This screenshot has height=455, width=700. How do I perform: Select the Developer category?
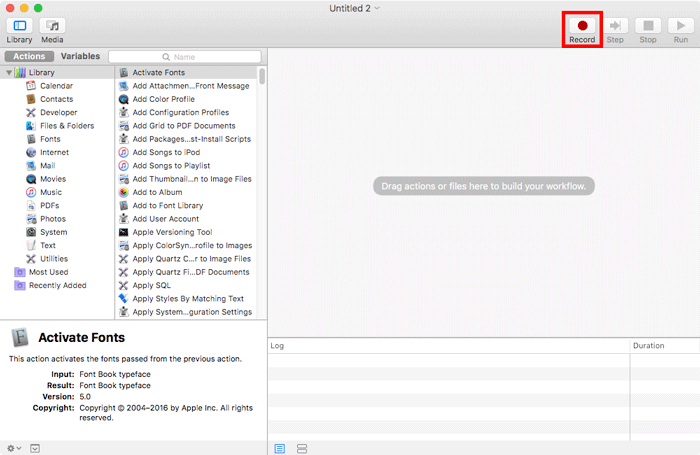(x=58, y=113)
